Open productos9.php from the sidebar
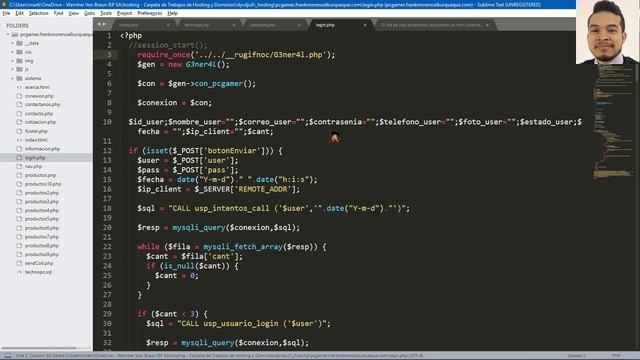640x360 pixels. pos(42,254)
